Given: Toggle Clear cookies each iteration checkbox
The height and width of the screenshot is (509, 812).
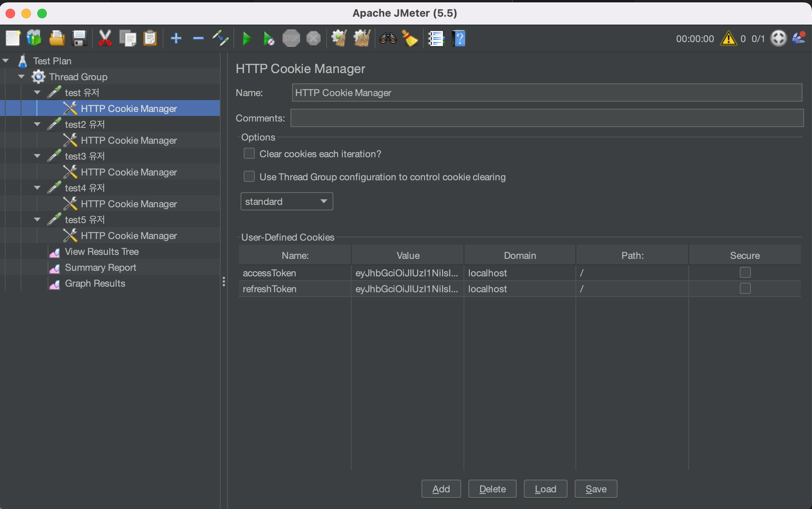Looking at the screenshot, I should click(249, 153).
